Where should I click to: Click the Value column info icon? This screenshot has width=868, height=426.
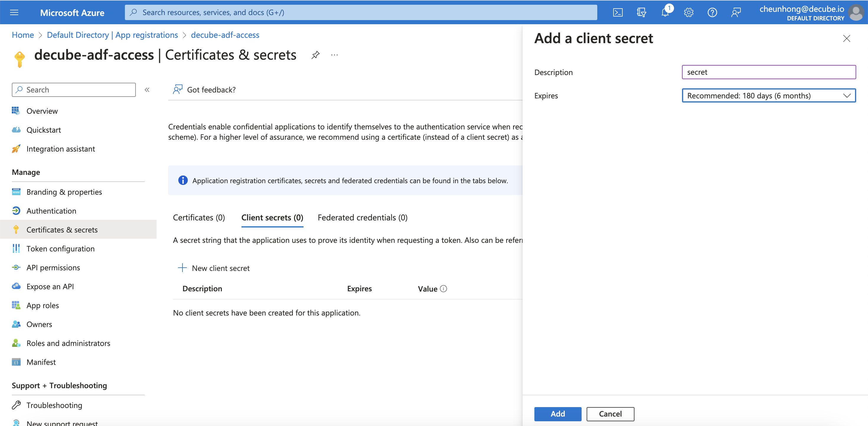click(x=443, y=289)
